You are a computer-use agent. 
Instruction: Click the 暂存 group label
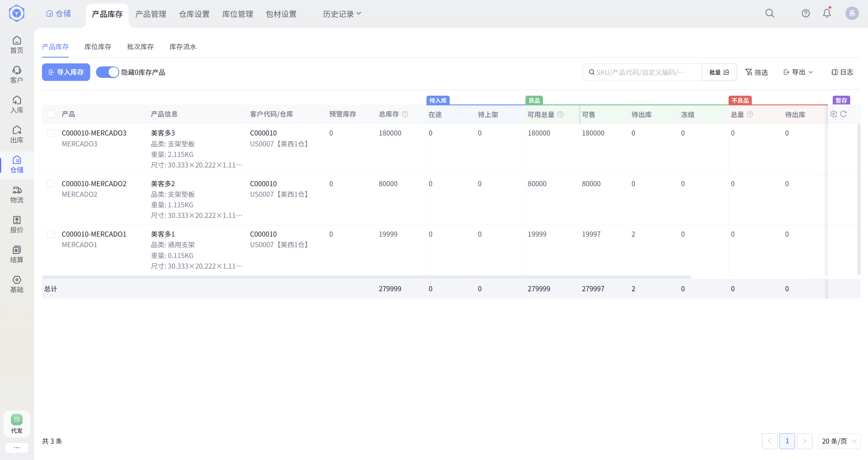coord(841,101)
